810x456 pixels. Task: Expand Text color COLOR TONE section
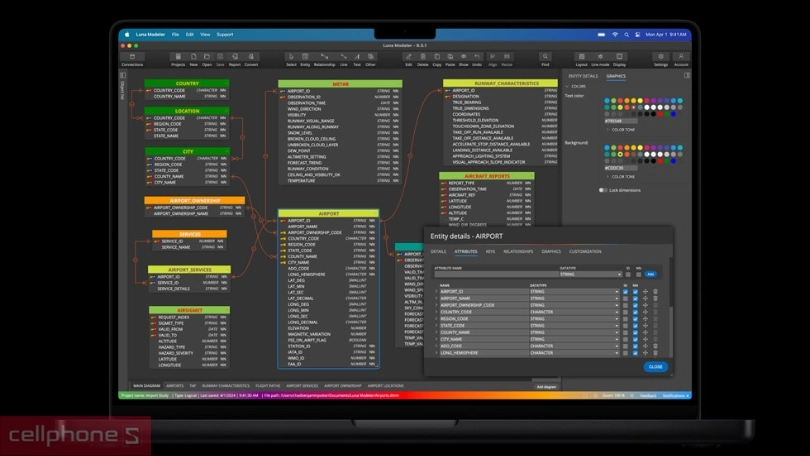(620, 129)
